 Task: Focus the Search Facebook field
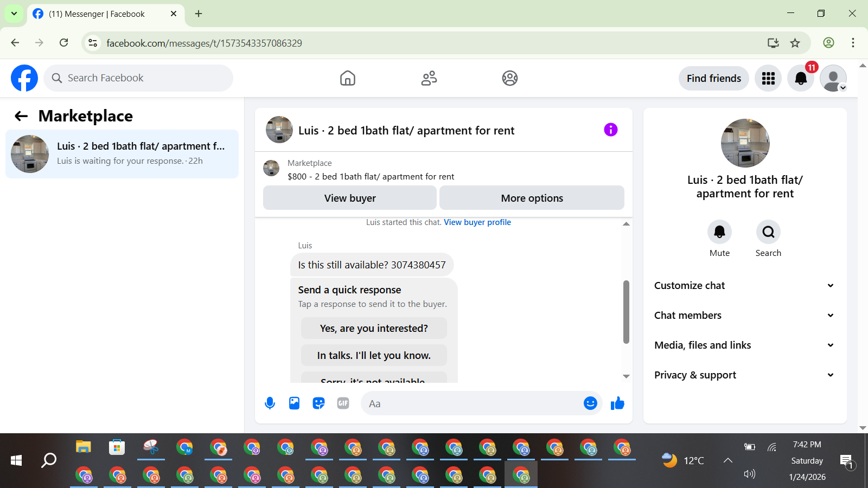tap(138, 78)
